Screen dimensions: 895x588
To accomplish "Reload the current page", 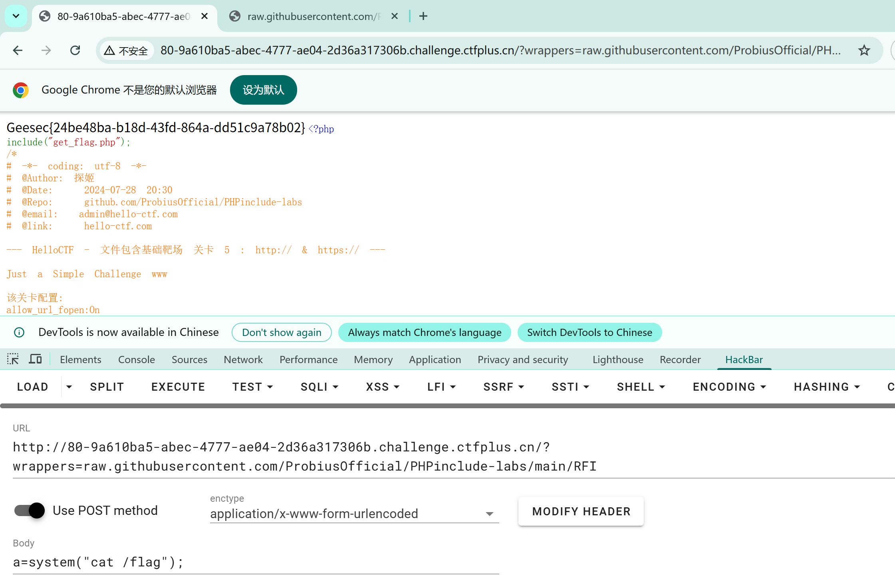I will point(75,50).
